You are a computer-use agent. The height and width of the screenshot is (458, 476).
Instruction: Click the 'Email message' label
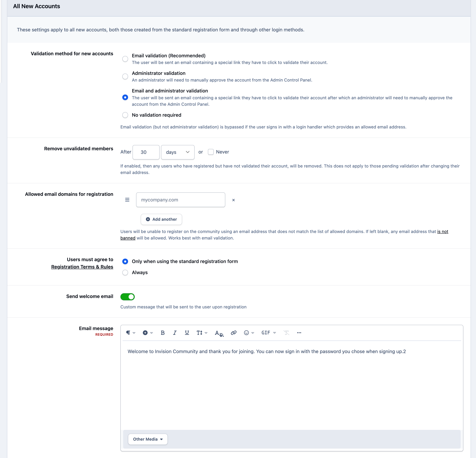click(96, 328)
